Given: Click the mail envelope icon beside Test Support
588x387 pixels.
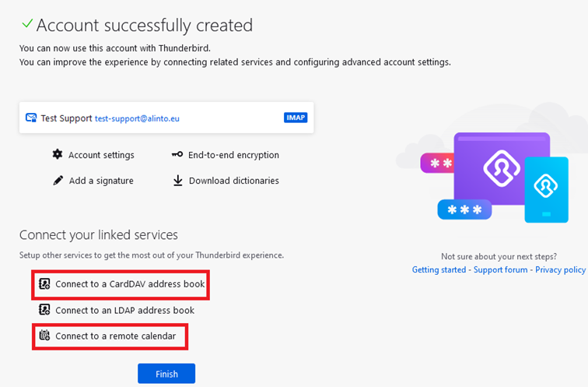Looking at the screenshot, I should (x=31, y=118).
